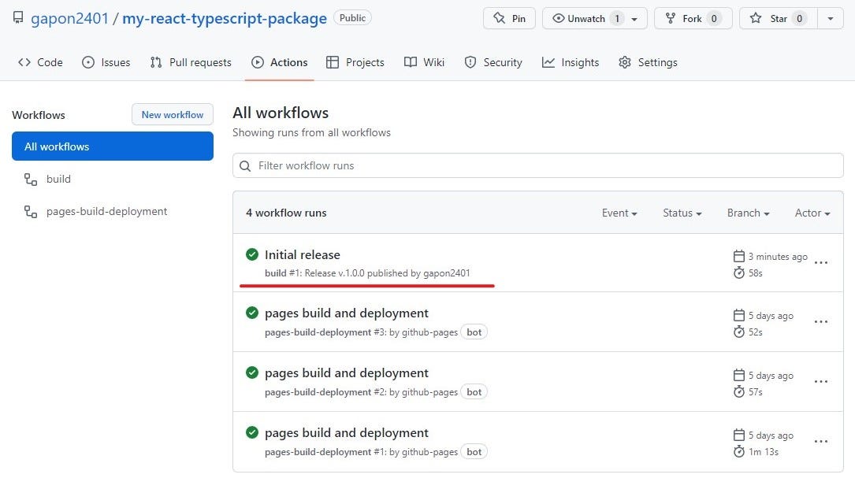Open the Status filter dropdown

coord(682,213)
